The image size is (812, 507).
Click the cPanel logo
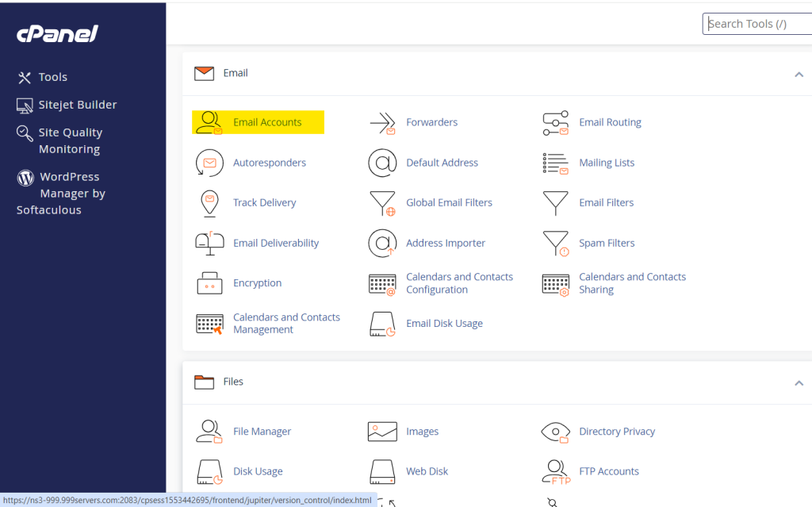click(x=58, y=34)
